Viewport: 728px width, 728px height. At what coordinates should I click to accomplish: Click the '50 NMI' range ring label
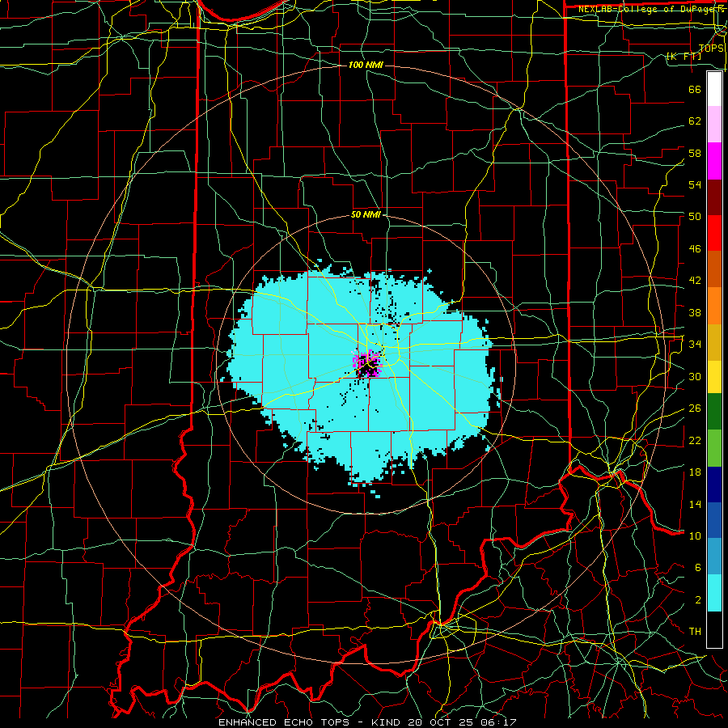(x=366, y=214)
